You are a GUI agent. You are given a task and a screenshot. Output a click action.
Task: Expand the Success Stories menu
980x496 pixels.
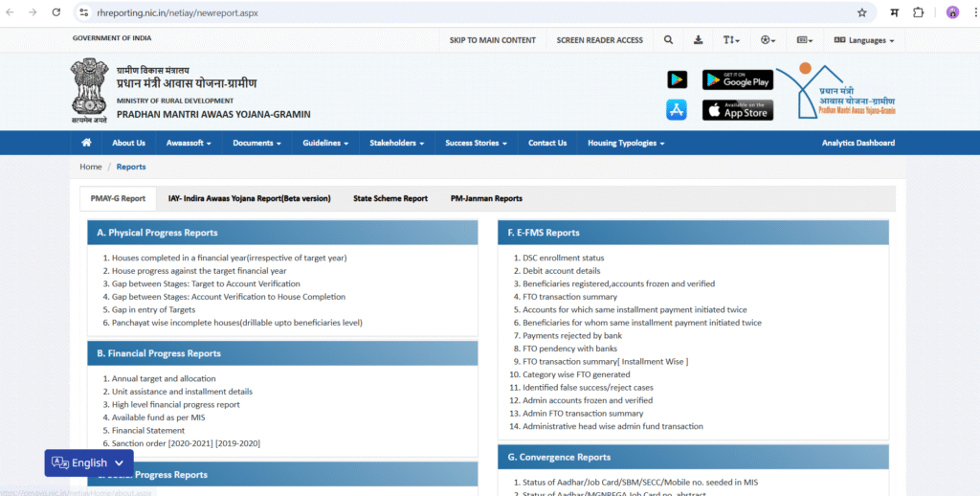pyautogui.click(x=477, y=143)
